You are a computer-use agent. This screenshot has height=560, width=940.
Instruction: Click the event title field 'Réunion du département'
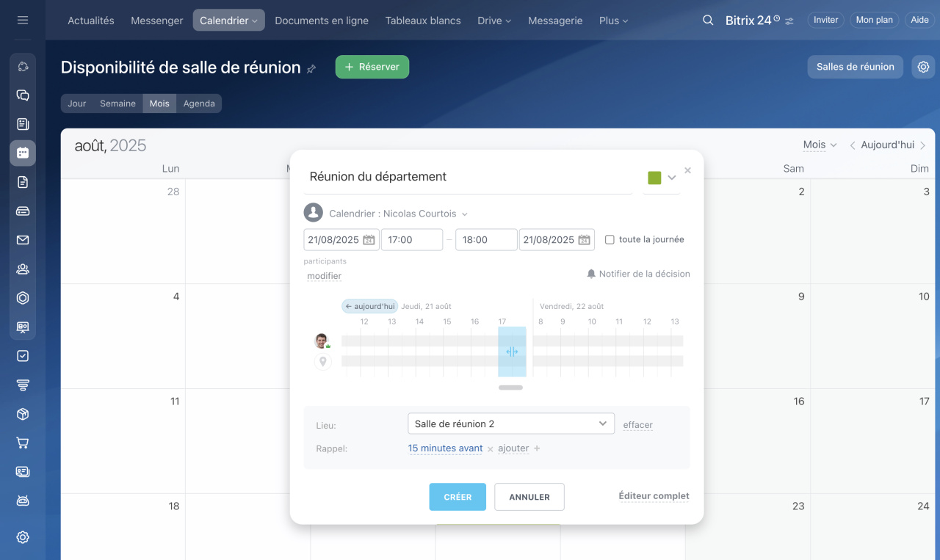468,177
